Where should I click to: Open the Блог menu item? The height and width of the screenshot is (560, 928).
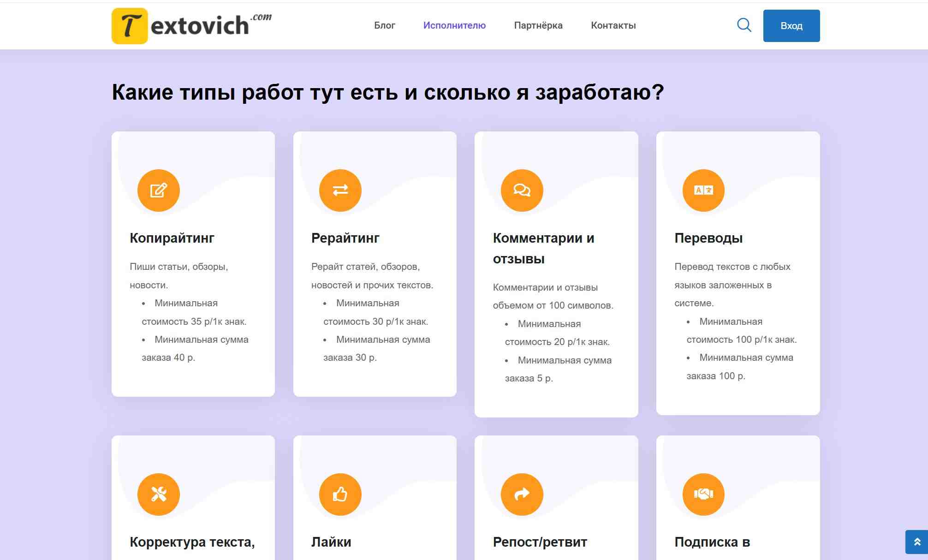click(x=384, y=25)
